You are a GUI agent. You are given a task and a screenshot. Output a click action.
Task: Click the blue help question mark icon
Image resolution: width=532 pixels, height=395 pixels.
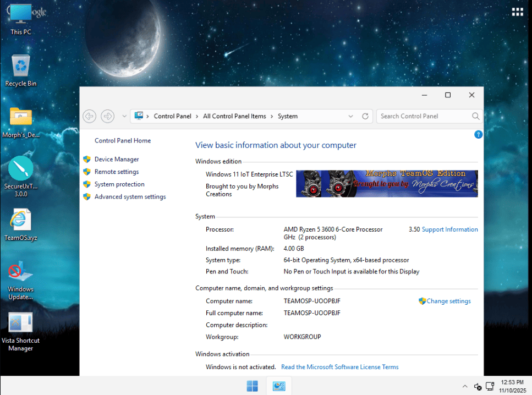[478, 134]
